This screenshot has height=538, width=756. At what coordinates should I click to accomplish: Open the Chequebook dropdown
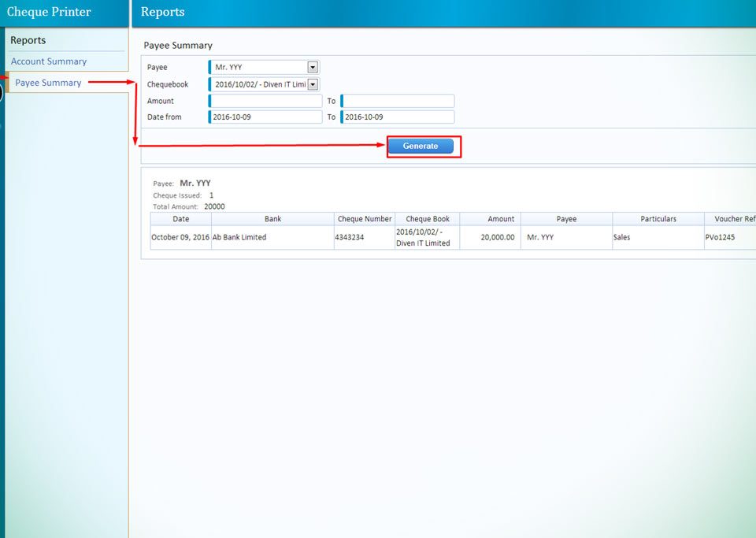[313, 84]
